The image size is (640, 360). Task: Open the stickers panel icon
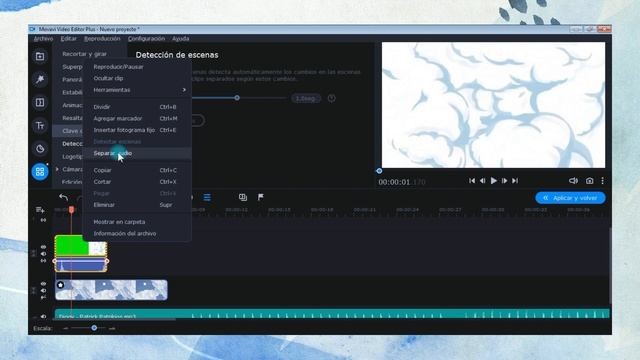[40, 149]
